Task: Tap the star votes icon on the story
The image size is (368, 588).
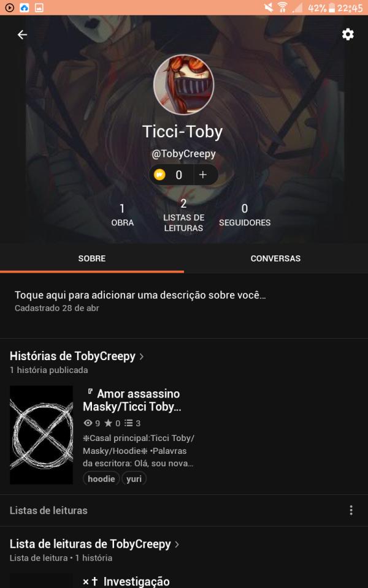Action: [x=108, y=423]
